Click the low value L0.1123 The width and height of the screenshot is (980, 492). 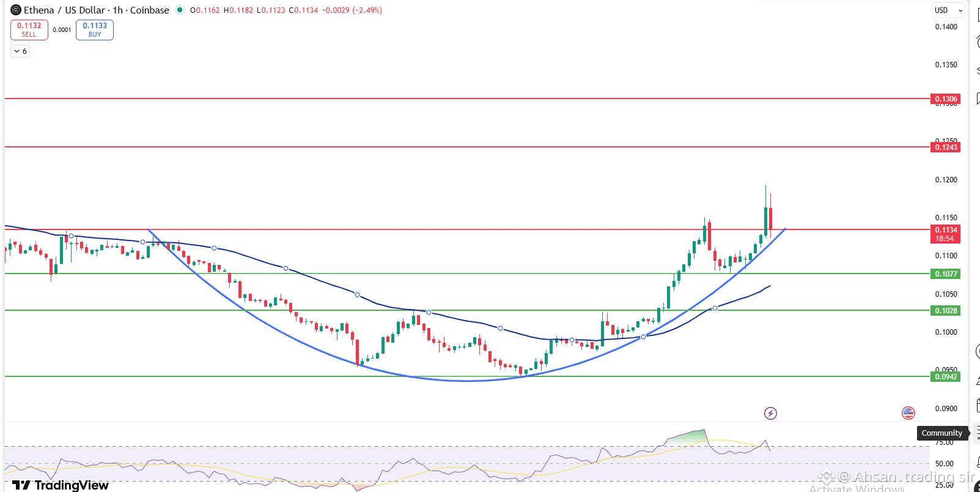pyautogui.click(x=271, y=10)
